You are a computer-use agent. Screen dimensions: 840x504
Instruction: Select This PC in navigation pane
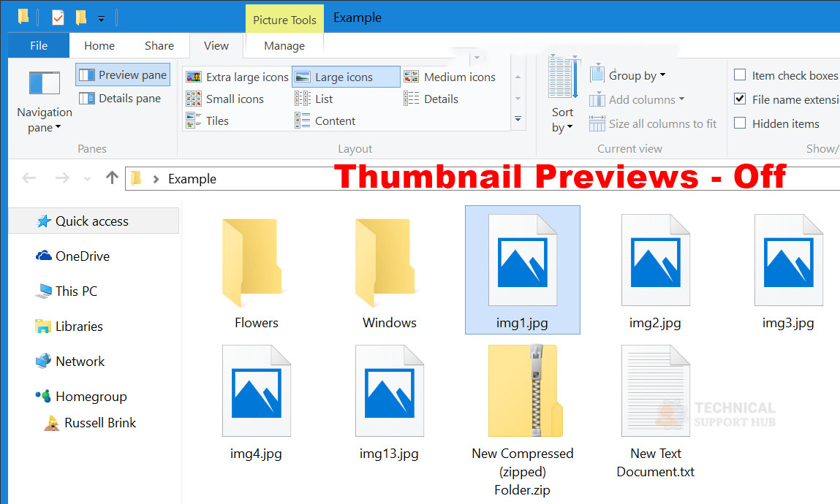coord(67,291)
